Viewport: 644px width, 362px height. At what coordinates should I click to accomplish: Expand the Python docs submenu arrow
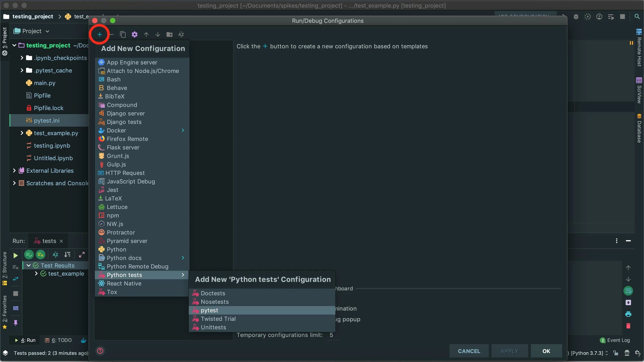183,258
